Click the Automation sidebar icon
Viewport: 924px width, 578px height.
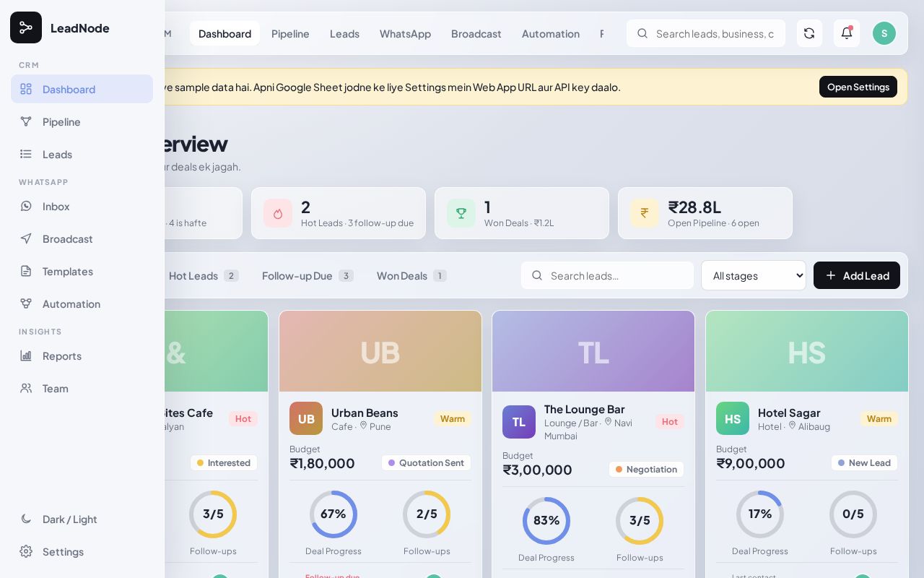tap(26, 303)
